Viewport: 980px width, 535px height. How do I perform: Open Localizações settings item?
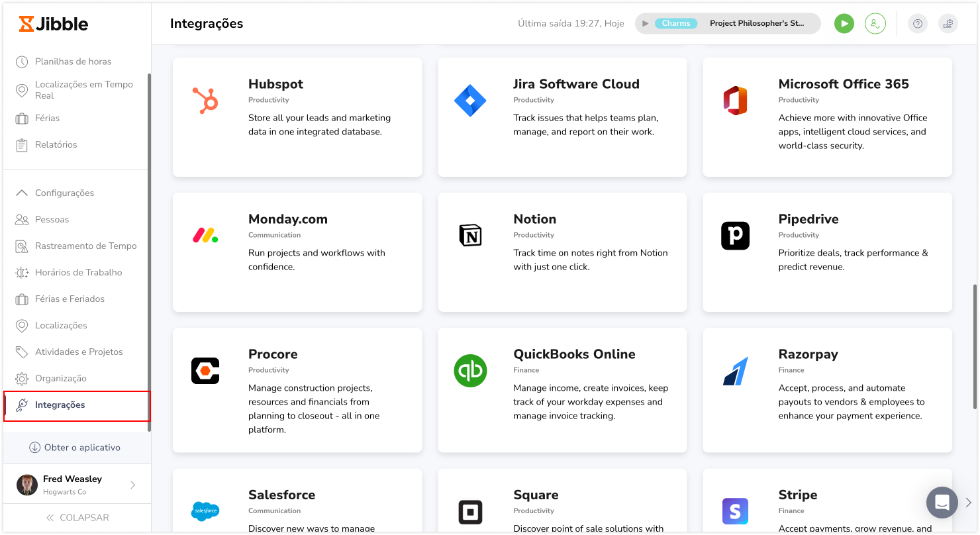[x=61, y=325]
